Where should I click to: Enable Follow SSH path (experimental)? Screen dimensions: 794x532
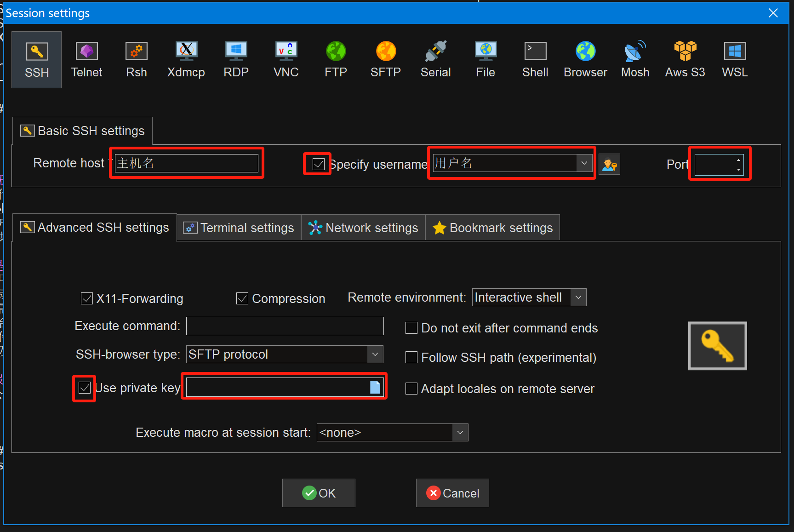click(411, 357)
